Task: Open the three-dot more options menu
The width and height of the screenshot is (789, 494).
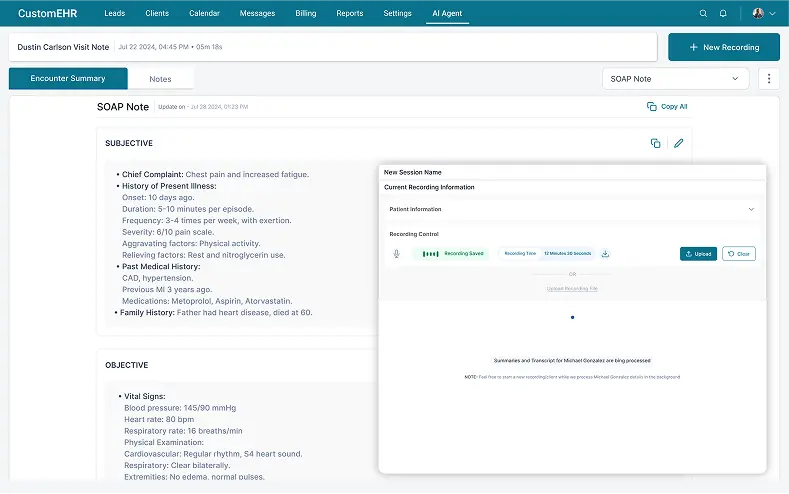Action: click(768, 79)
